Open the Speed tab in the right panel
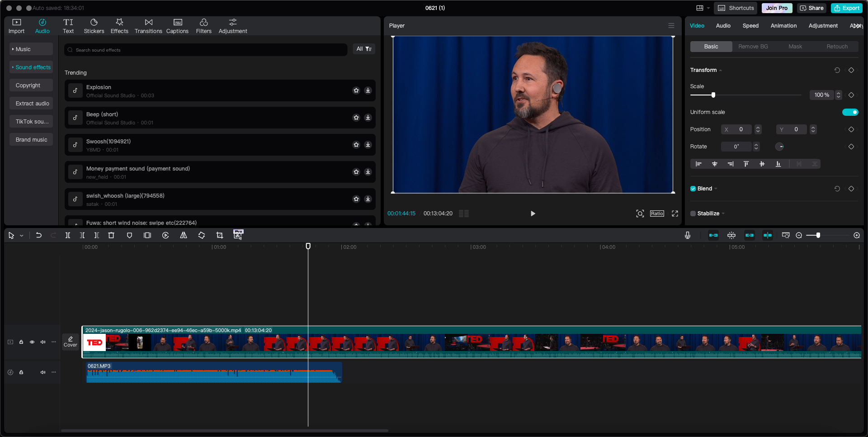Screen dimensions: 868x437 [750, 26]
